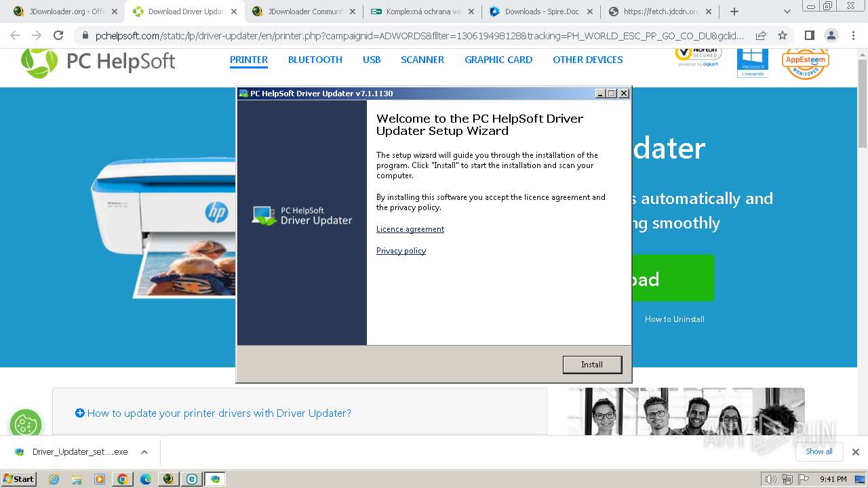Share this page icon in address bar
The image size is (868, 488).
tap(761, 35)
